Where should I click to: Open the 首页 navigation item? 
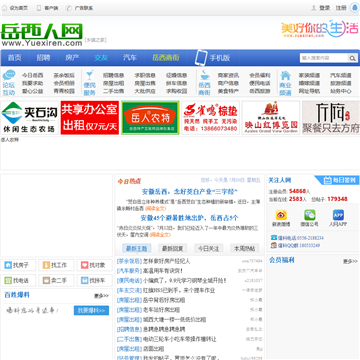(15, 57)
